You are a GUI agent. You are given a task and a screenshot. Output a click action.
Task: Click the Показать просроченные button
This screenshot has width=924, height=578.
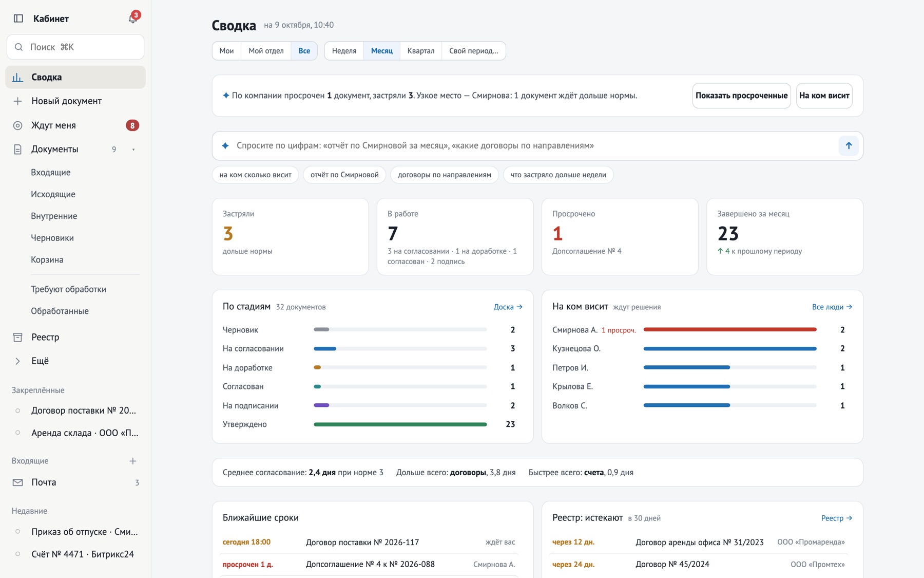pos(741,96)
